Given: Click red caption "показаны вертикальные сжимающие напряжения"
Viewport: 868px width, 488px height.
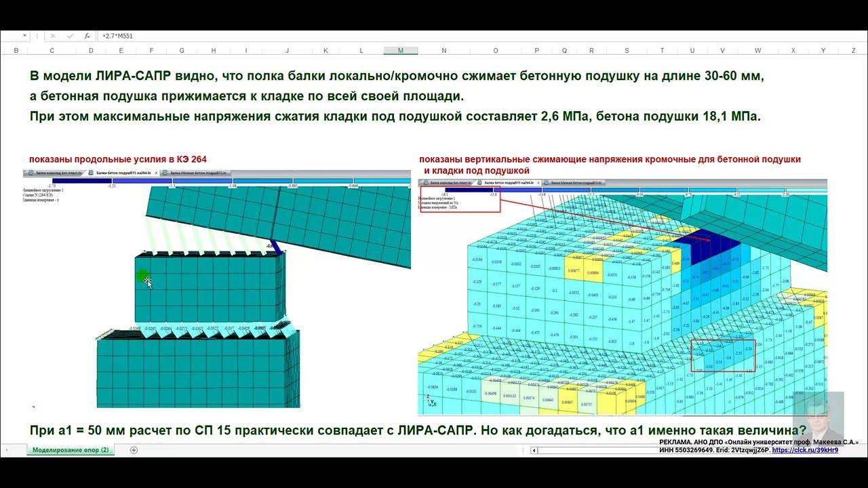Looking at the screenshot, I should click(x=610, y=159).
